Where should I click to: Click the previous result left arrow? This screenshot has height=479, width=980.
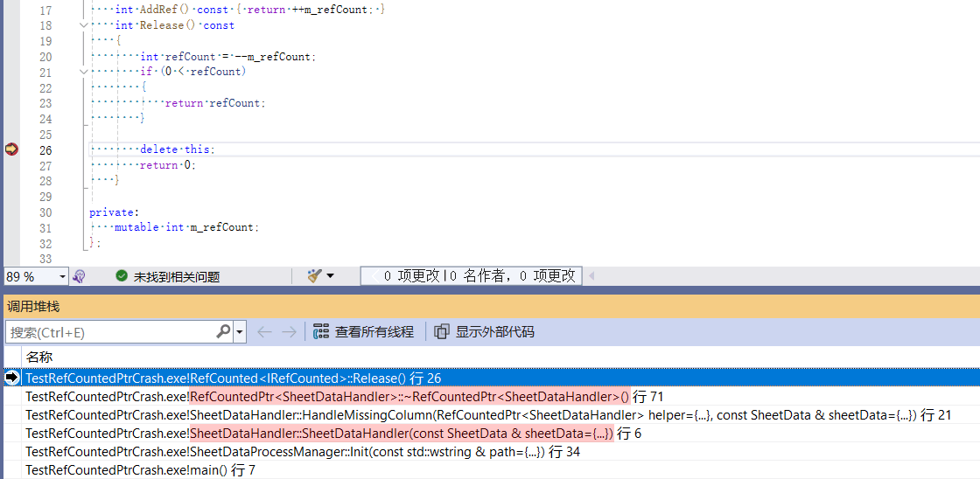[x=264, y=332]
